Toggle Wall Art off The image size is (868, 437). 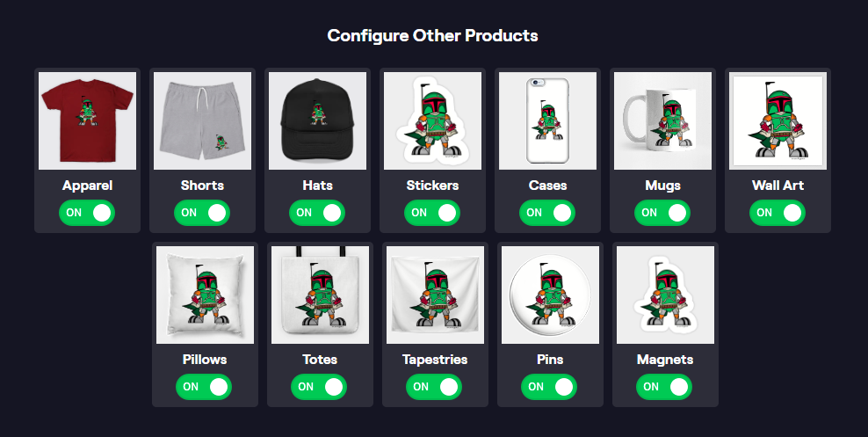pyautogui.click(x=778, y=213)
